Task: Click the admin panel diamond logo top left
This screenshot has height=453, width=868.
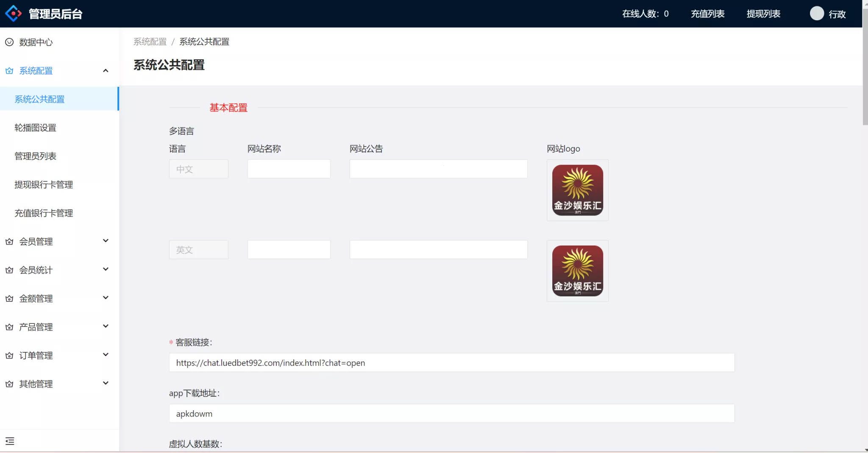Action: tap(13, 13)
